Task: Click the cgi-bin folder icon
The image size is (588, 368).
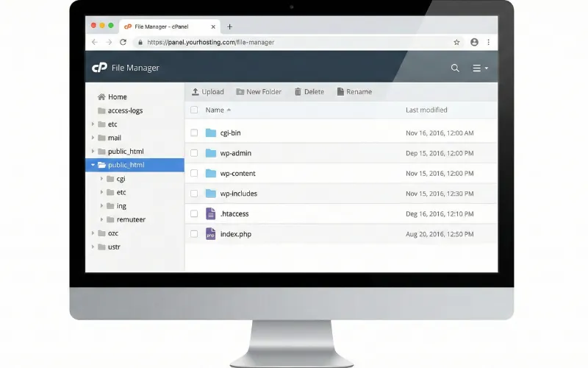Action: point(211,132)
